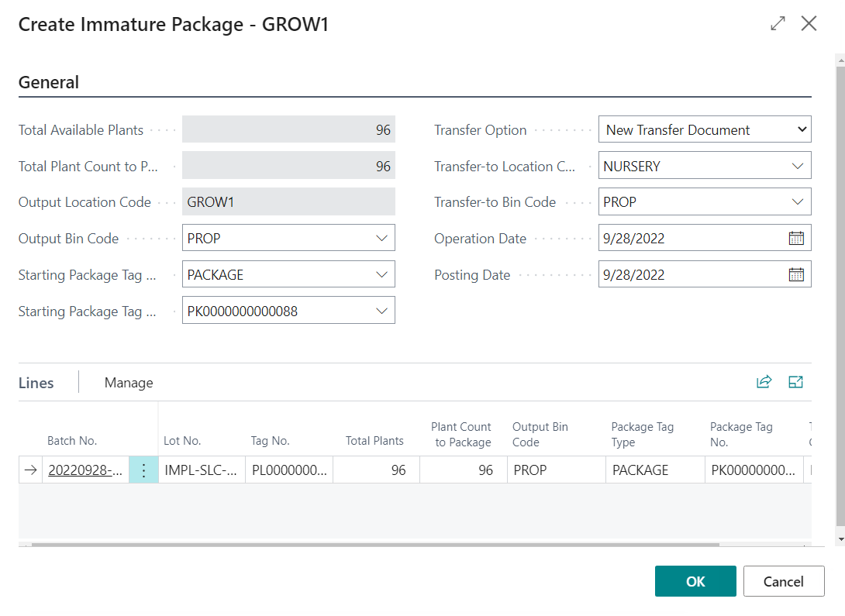Click the OK button

[x=695, y=581]
